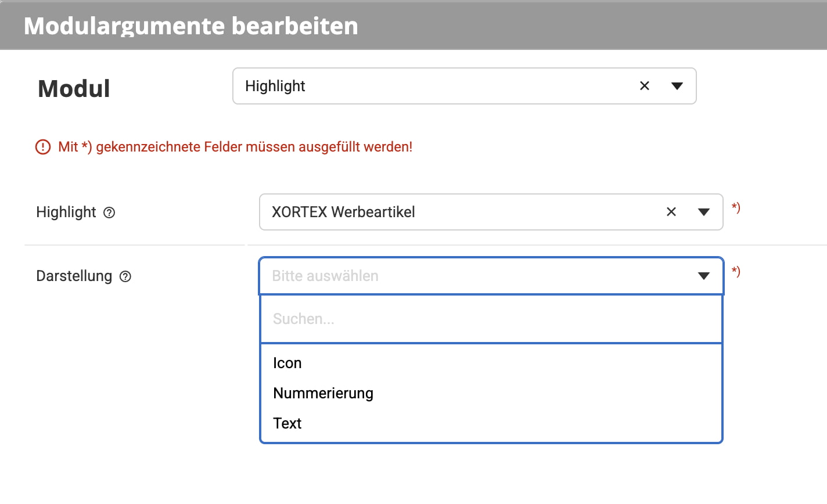The height and width of the screenshot is (504, 827).
Task: Click the Darstellung field label
Action: (x=74, y=276)
